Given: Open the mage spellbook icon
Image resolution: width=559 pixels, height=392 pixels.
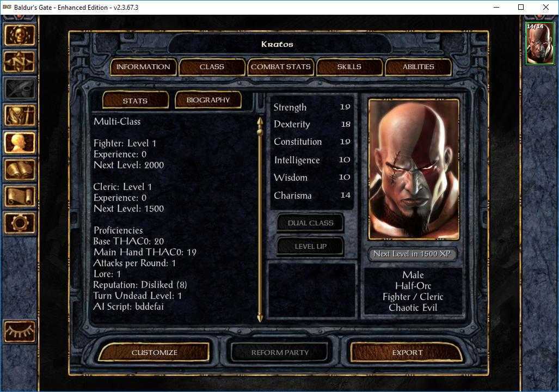Looking at the screenshot, I should click(20, 169).
